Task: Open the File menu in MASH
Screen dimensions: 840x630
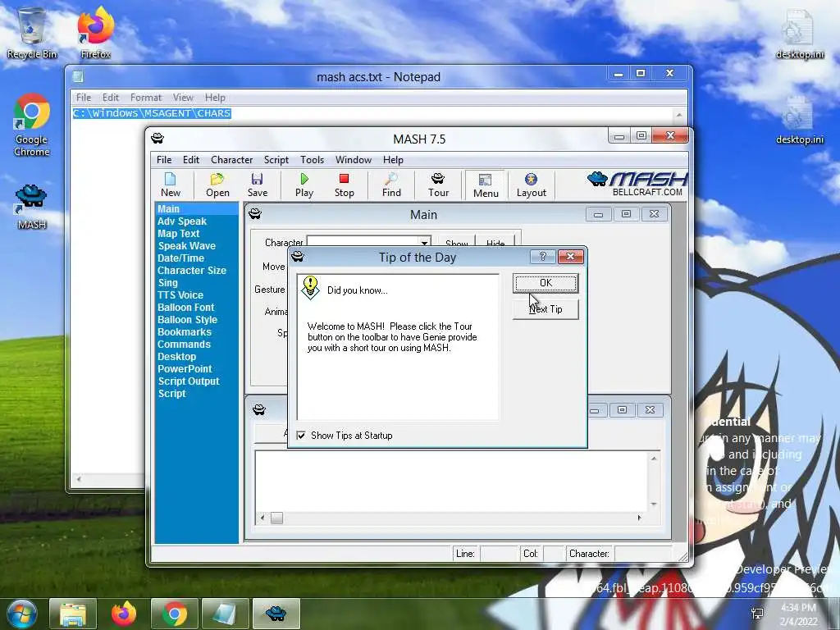Action: click(x=164, y=160)
